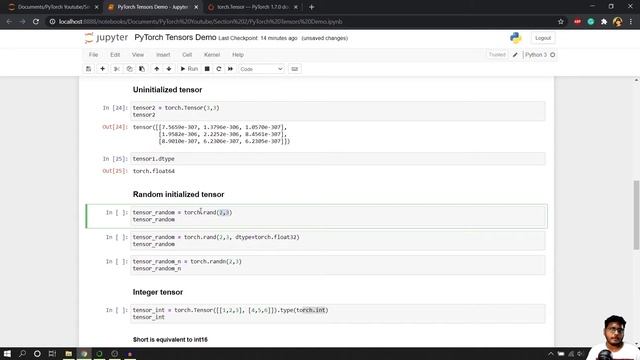Paste cells below icon
The width and height of the screenshot is (640, 360).
click(142, 69)
